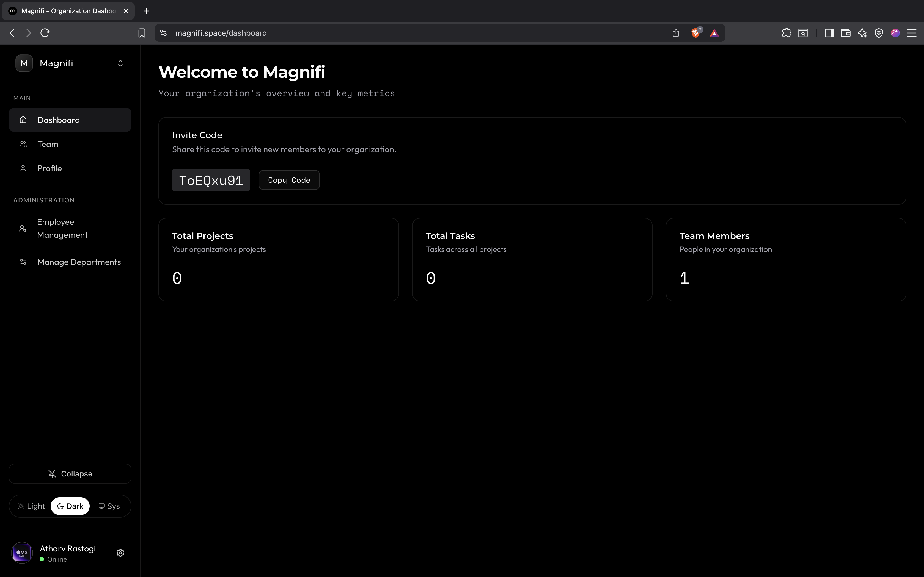Select the Dark theme option
Image resolution: width=924 pixels, height=577 pixels.
(x=70, y=506)
